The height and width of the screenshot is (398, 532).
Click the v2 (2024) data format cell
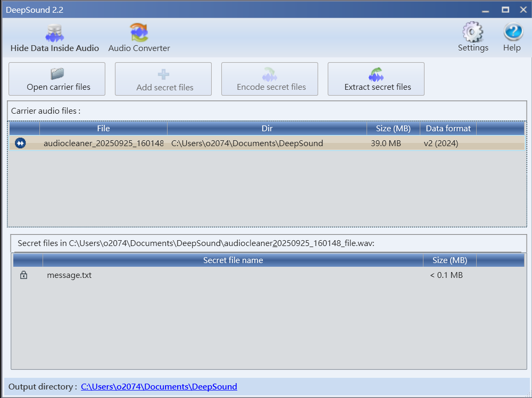pos(440,143)
